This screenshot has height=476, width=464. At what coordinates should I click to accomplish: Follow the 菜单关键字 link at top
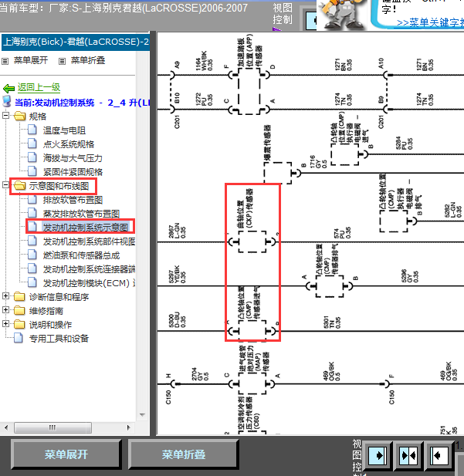click(x=430, y=23)
